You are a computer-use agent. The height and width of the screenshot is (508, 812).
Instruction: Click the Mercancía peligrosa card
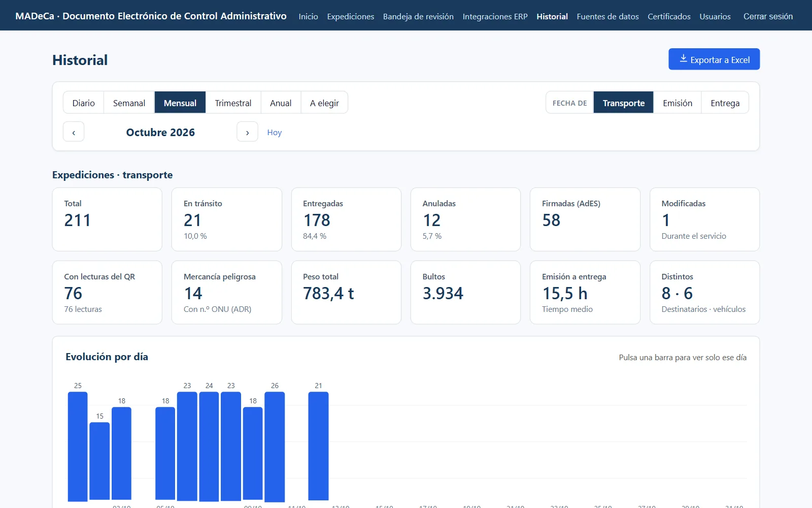point(226,293)
